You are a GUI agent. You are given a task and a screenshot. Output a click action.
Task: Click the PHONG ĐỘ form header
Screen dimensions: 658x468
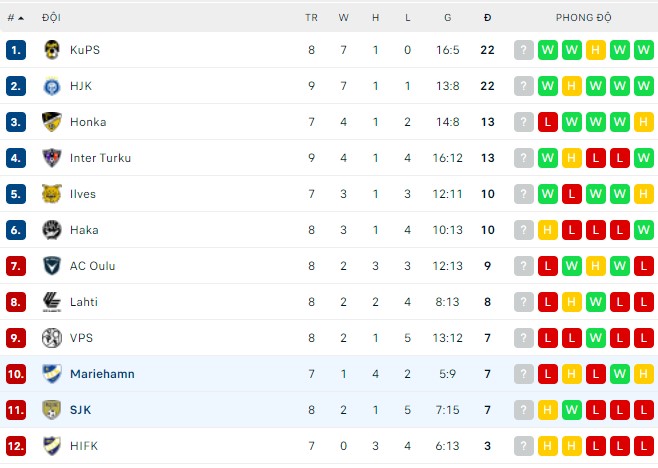tap(584, 18)
